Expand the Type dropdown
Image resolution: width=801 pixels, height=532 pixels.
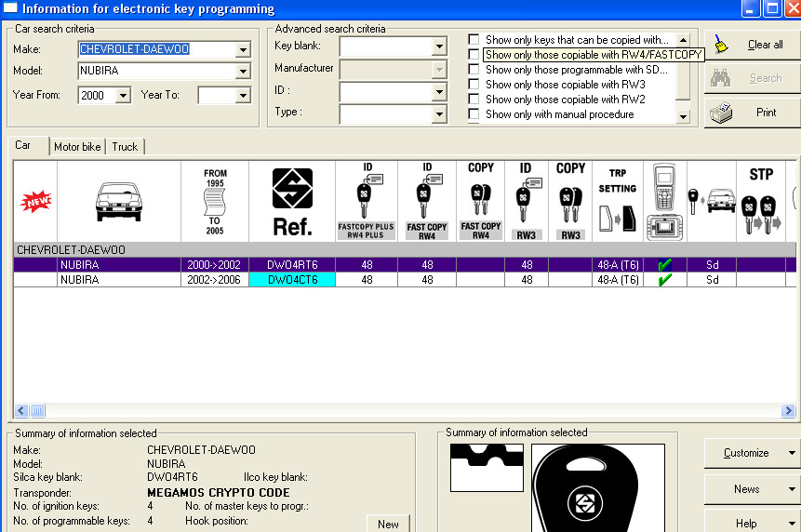439,113
